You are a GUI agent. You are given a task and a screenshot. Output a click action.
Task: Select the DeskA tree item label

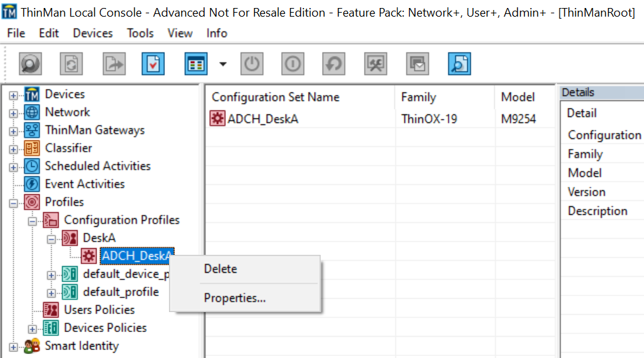click(99, 238)
